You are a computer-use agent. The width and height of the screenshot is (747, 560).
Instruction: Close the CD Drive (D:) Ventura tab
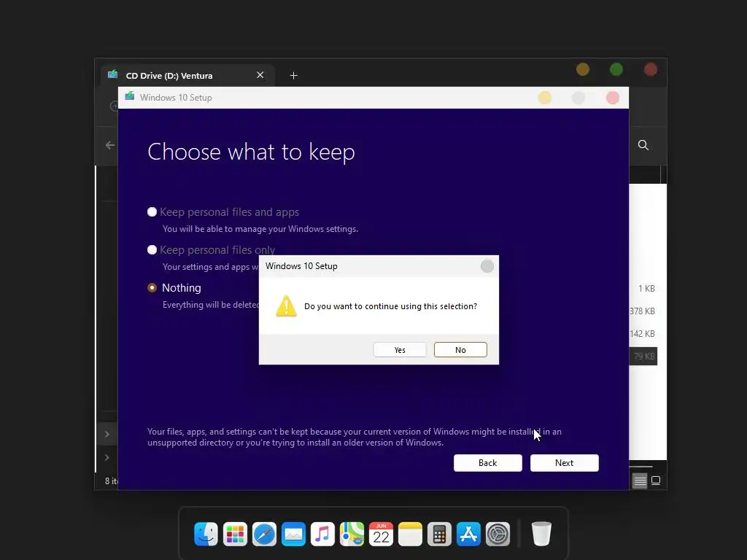[260, 75]
